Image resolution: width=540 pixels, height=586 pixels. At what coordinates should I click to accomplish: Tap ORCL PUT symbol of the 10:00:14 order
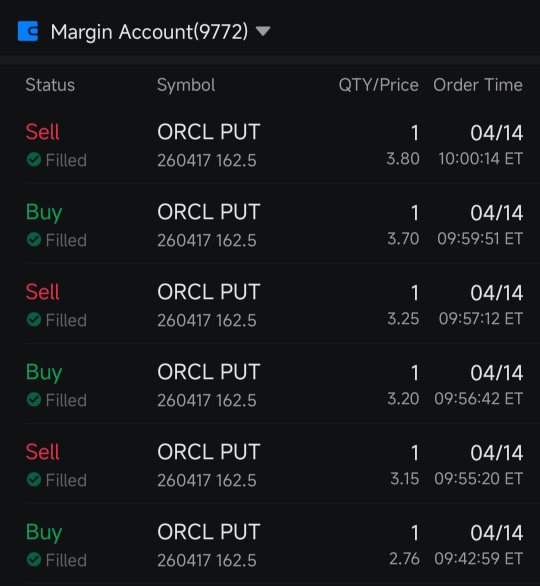pos(209,132)
